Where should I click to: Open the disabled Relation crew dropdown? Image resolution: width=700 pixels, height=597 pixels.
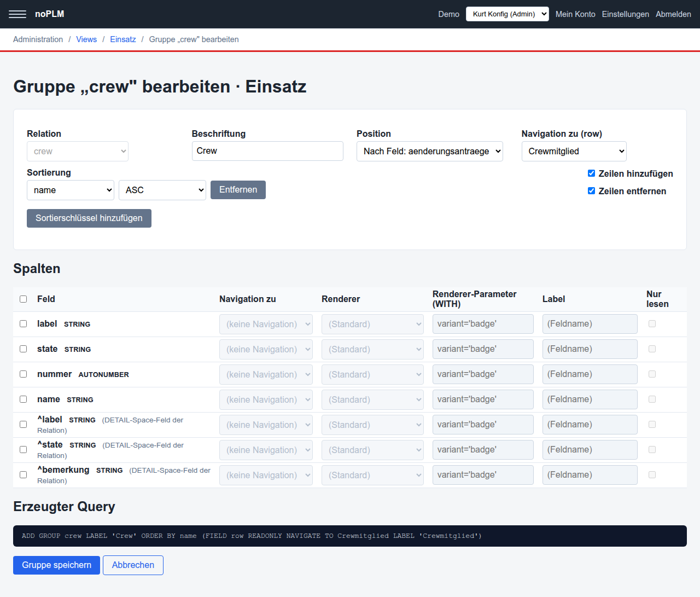pos(78,152)
